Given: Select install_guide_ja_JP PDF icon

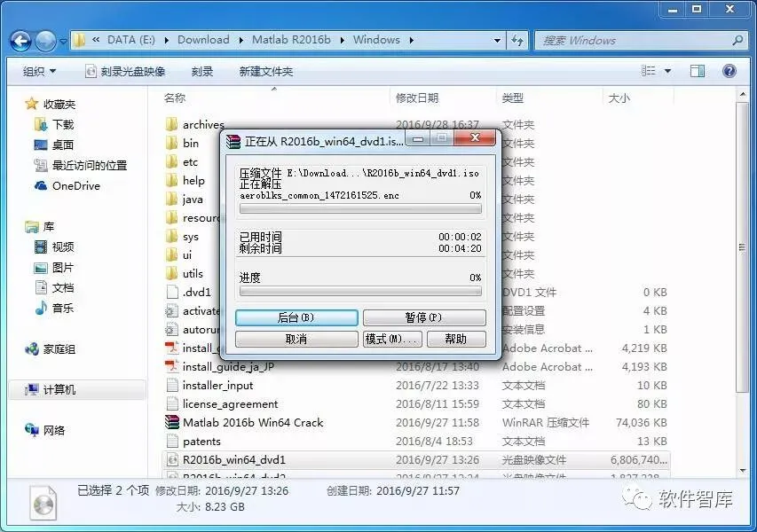Looking at the screenshot, I should click(x=172, y=366).
